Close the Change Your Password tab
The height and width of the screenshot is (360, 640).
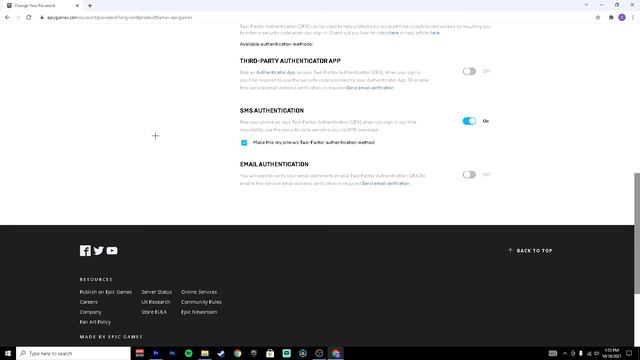(77, 6)
